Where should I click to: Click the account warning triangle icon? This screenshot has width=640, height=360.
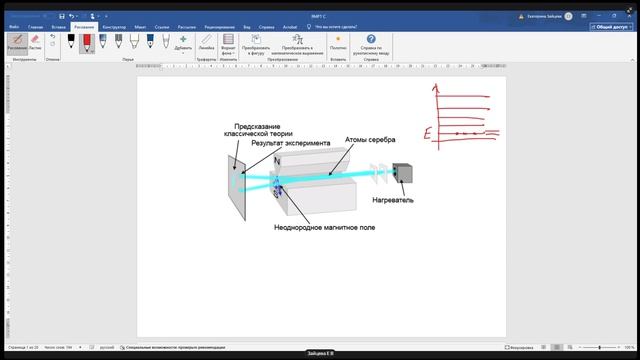521,16
